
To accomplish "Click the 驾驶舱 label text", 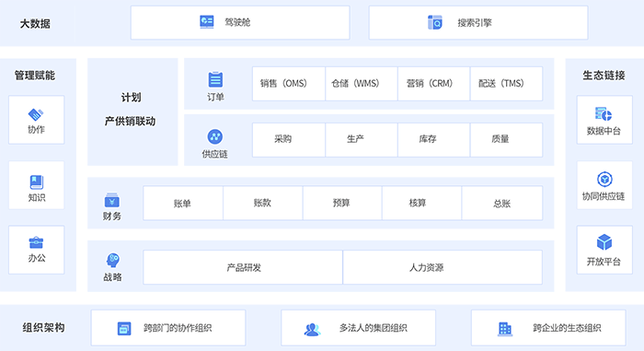I will 237,22.
